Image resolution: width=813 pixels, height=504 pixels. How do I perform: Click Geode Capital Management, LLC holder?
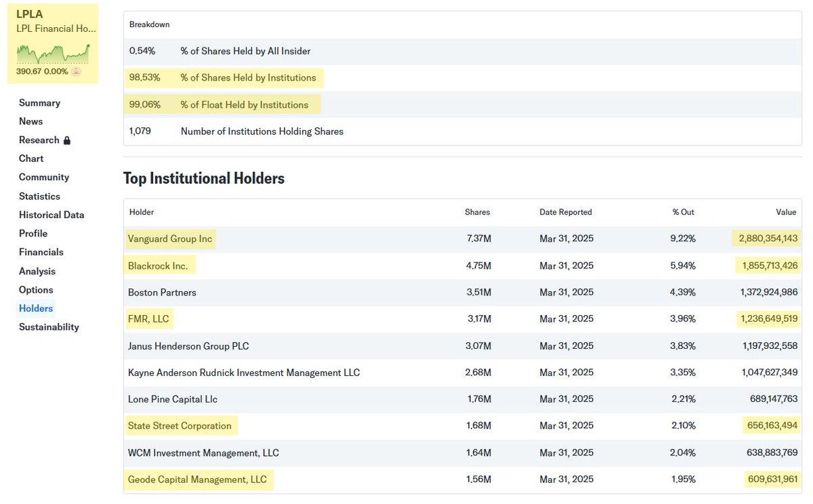[x=197, y=480]
